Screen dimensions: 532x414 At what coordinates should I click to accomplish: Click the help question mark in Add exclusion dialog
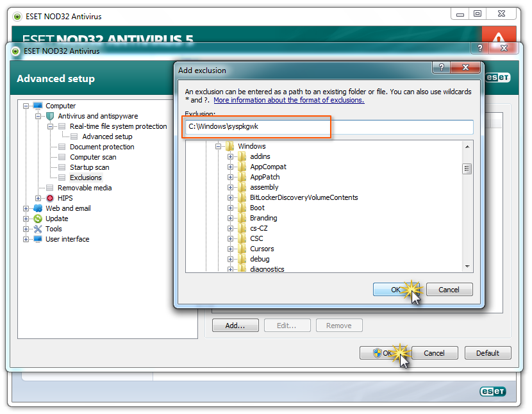[x=441, y=67]
